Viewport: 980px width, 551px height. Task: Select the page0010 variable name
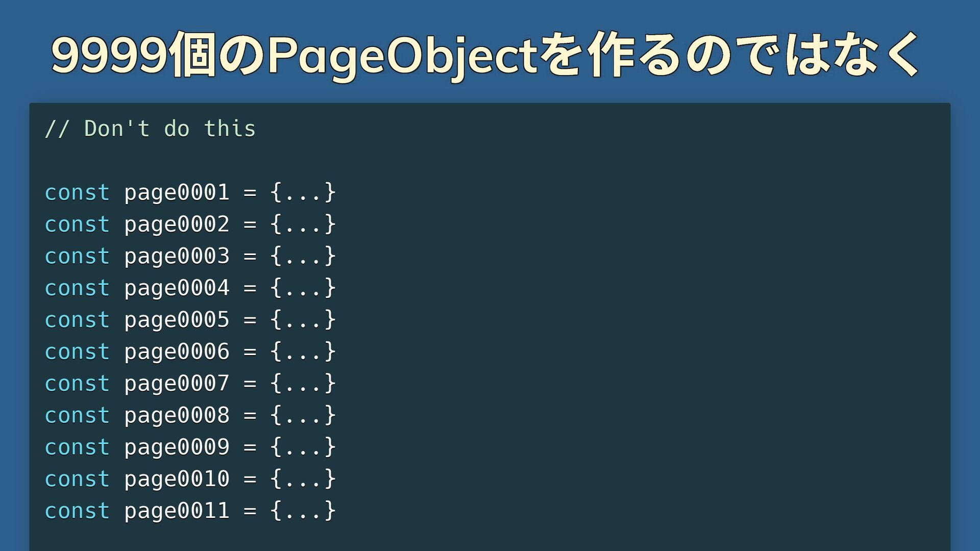pyautogui.click(x=177, y=480)
